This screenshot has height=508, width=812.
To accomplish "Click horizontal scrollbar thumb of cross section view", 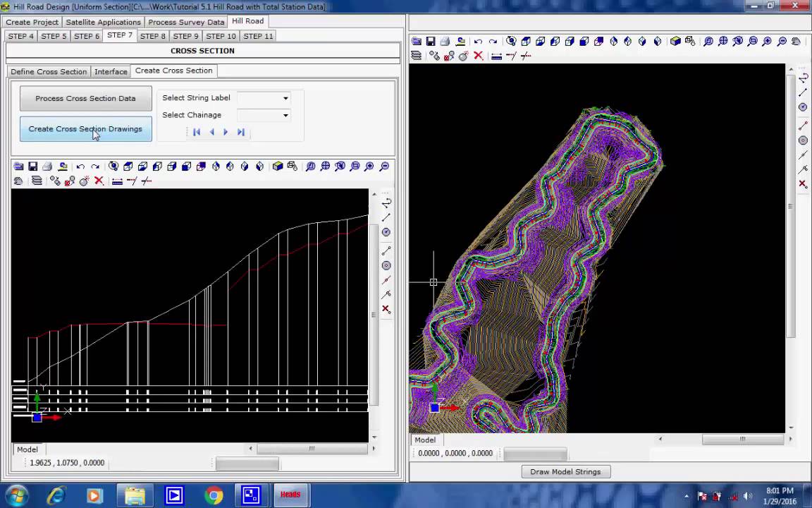I will [312, 449].
